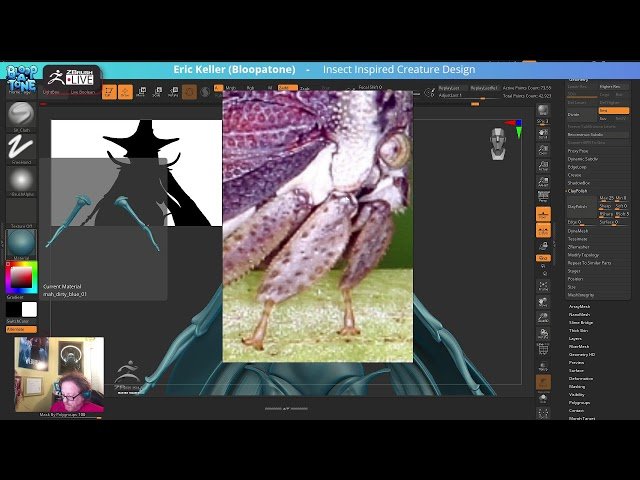Open the FreeHand stroke picker

tap(21, 148)
